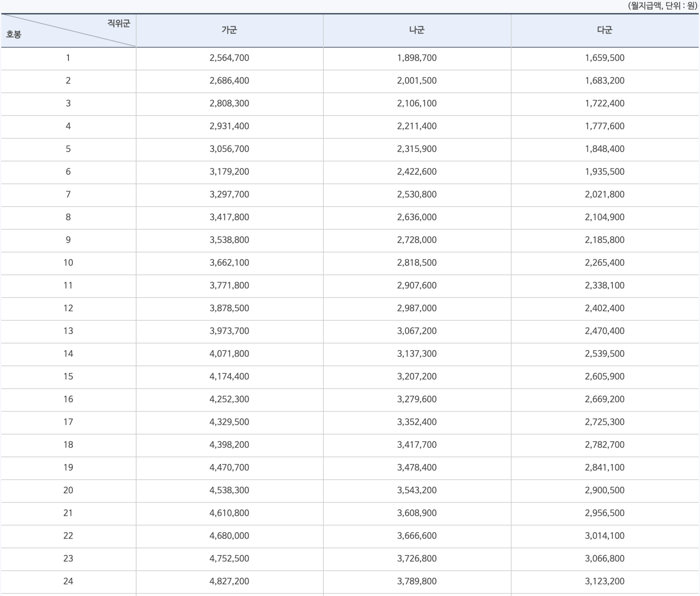Select the 가군 value 3,662,100
Viewport: 700px width, 596px height.
pyautogui.click(x=229, y=263)
